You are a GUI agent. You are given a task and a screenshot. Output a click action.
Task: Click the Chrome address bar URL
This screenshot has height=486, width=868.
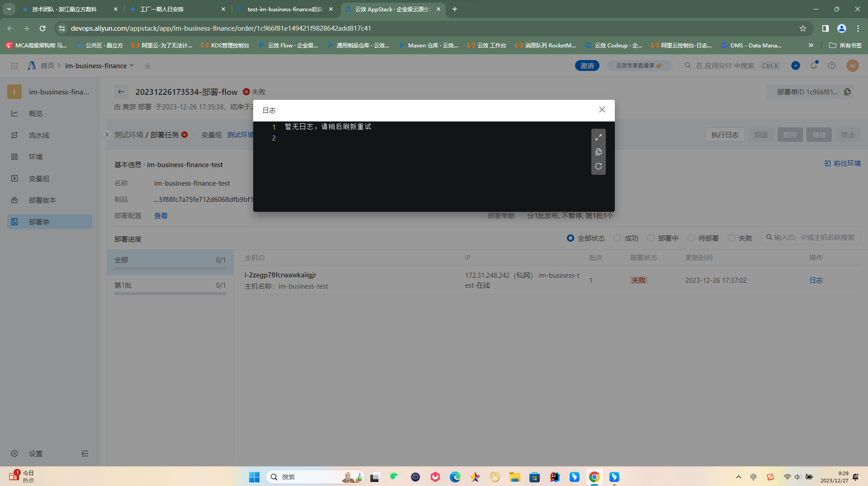(x=221, y=28)
